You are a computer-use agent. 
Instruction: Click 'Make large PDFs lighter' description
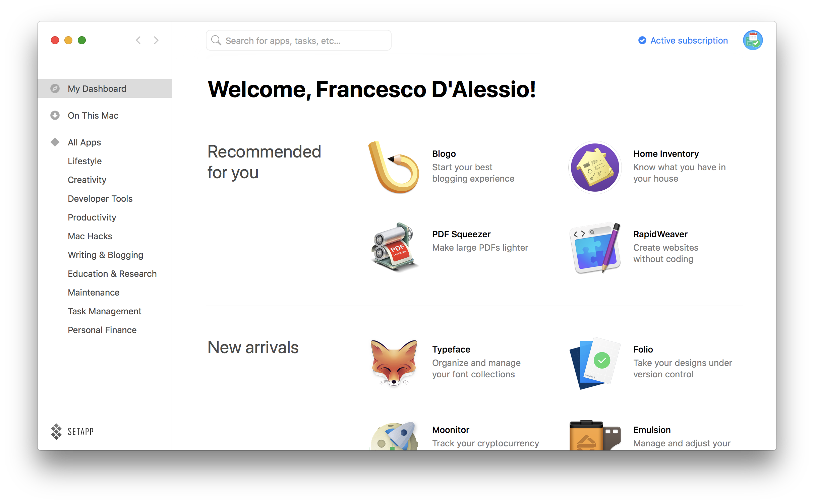(480, 248)
